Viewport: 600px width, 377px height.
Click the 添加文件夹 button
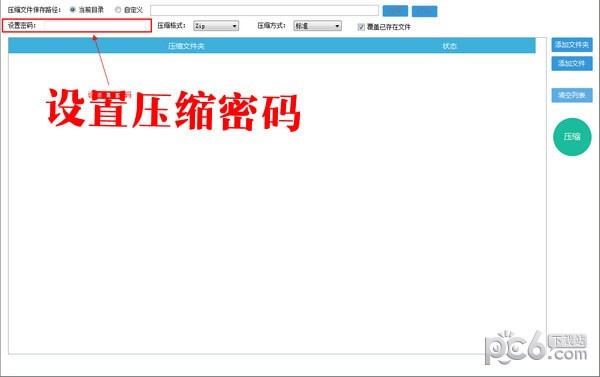(572, 45)
